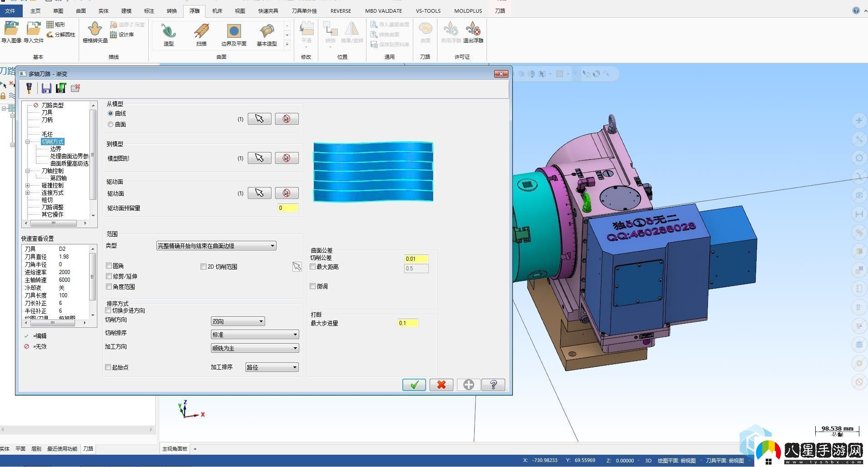Collapse the 刀轴控制 tree node
Viewport: 868px width, 467px height.
(x=28, y=171)
